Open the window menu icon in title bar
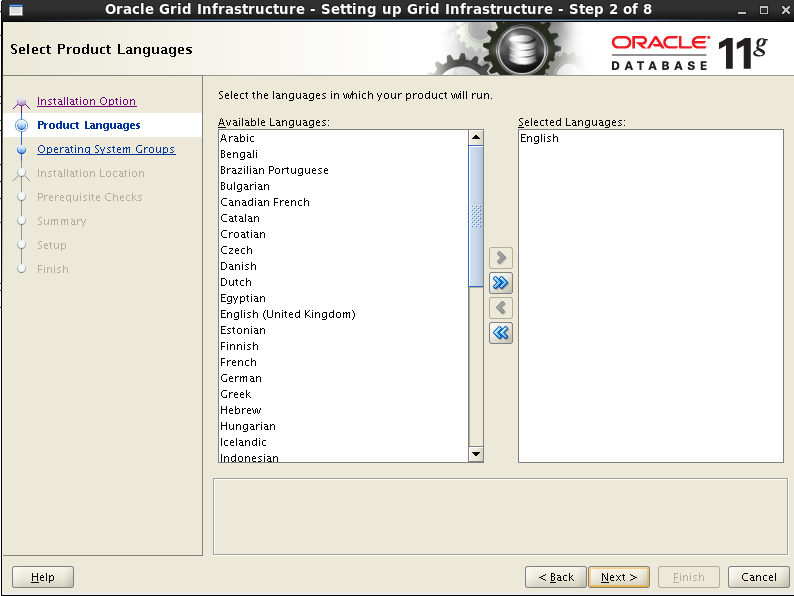The image size is (794, 596). [16, 10]
